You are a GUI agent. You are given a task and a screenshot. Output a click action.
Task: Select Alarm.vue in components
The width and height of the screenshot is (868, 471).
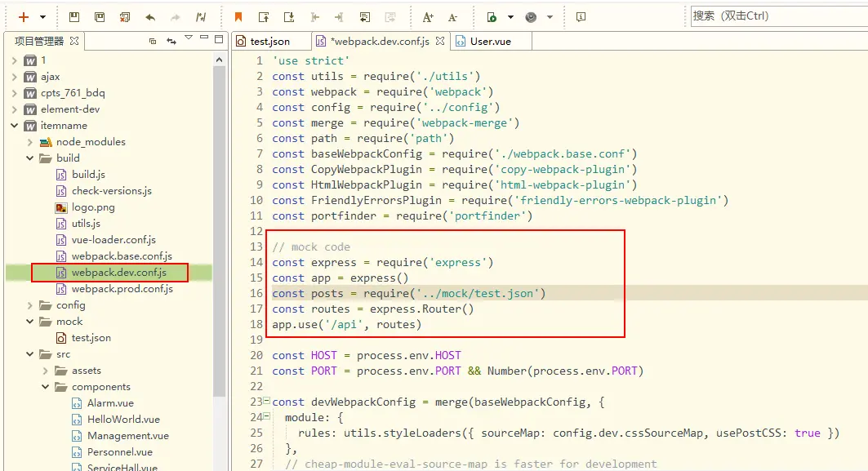tap(110, 403)
